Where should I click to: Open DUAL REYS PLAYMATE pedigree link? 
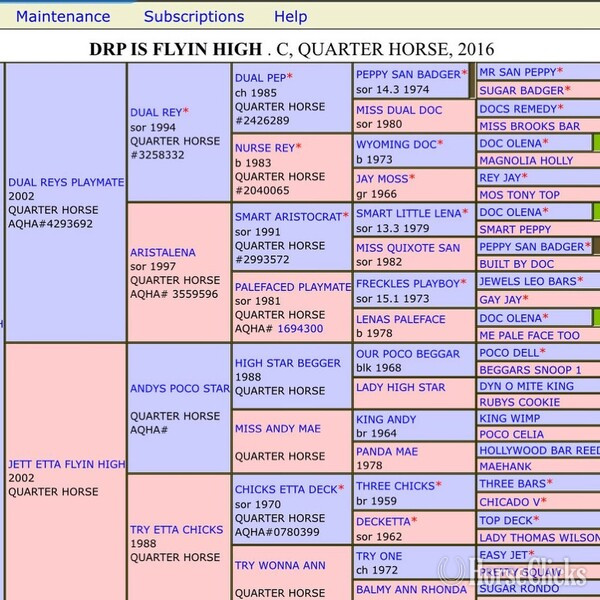click(66, 182)
